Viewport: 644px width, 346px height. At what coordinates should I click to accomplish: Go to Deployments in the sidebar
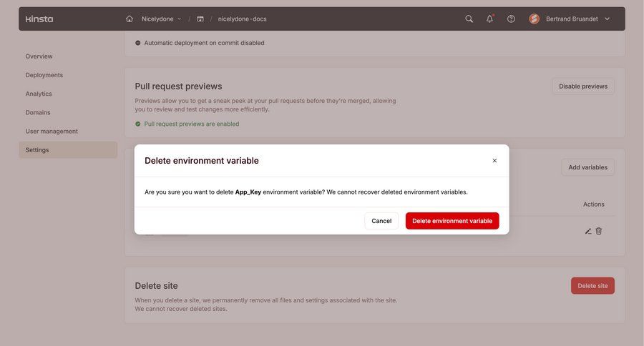tap(44, 75)
